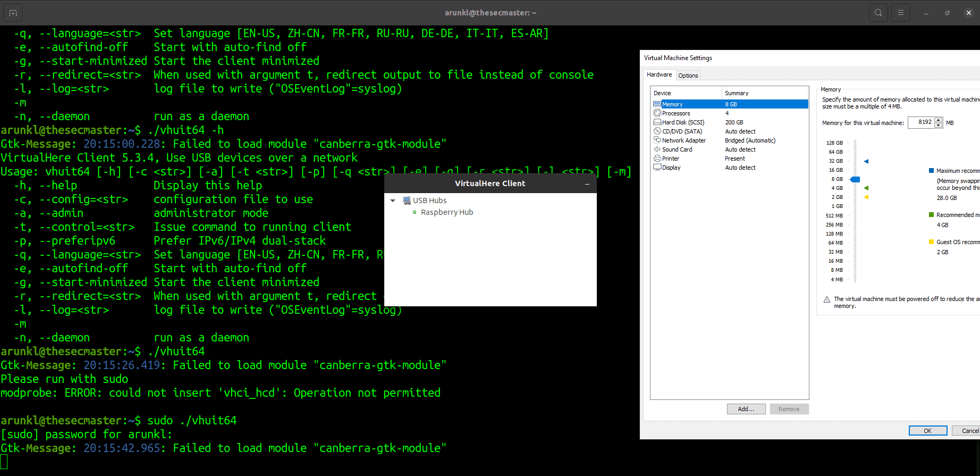Image resolution: width=980 pixels, height=476 pixels.
Task: Click the green recommended memory marker arrow
Action: 866,188
